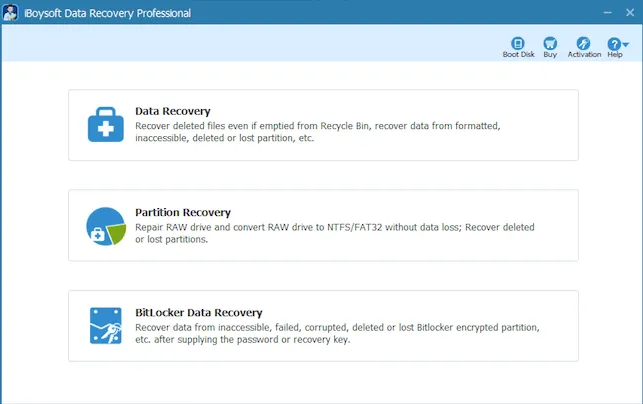Click the Boot Disk text label

(518, 55)
